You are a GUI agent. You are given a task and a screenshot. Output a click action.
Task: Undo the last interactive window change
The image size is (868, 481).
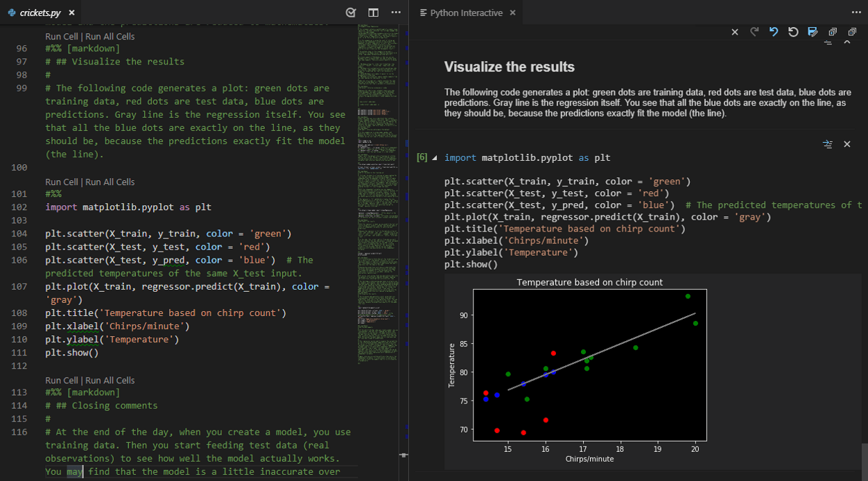pos(774,32)
